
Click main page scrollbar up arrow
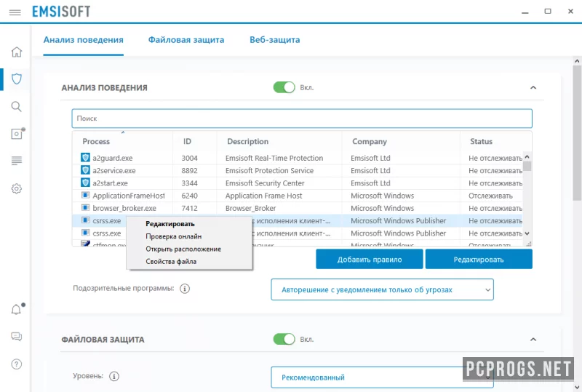(577, 60)
